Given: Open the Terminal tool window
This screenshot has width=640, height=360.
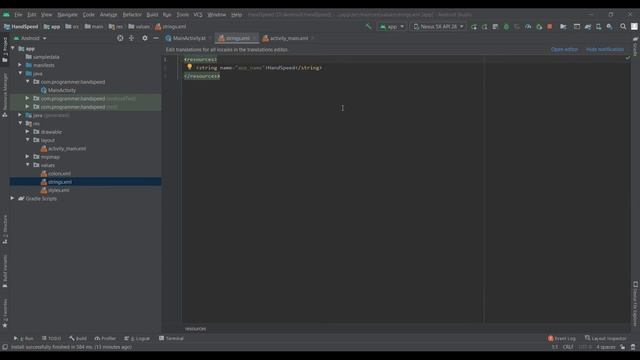Looking at the screenshot, I should tap(171, 338).
